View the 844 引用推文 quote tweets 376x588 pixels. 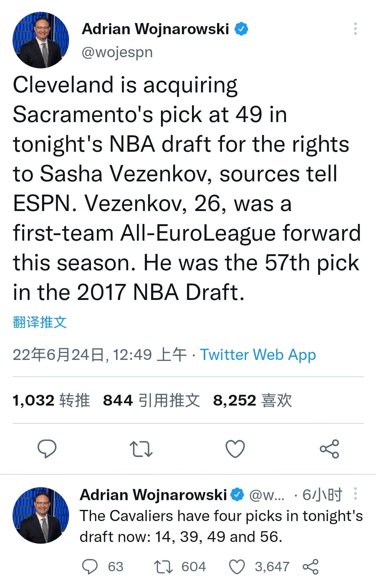tap(151, 400)
